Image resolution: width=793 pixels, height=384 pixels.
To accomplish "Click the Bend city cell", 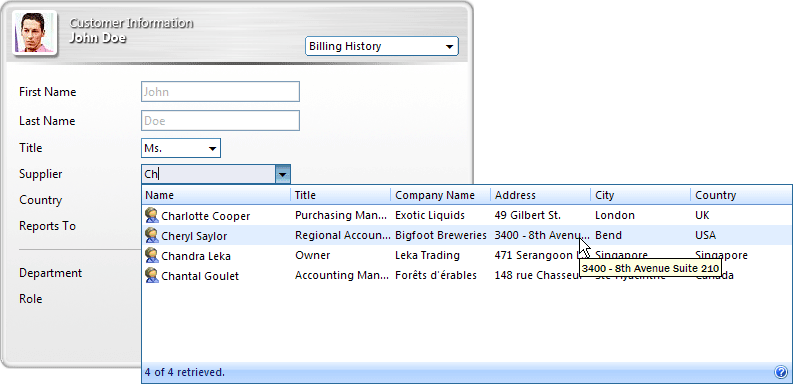I will [608, 235].
